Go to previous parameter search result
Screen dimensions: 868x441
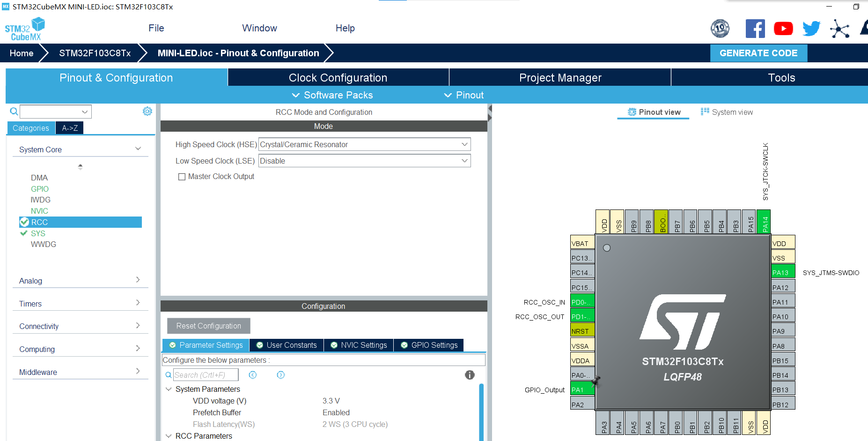pos(253,375)
